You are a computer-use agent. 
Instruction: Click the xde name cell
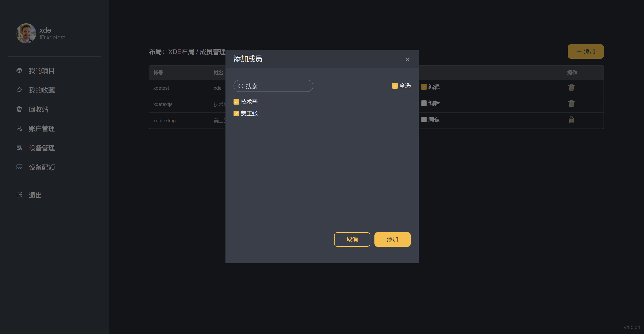217,88
